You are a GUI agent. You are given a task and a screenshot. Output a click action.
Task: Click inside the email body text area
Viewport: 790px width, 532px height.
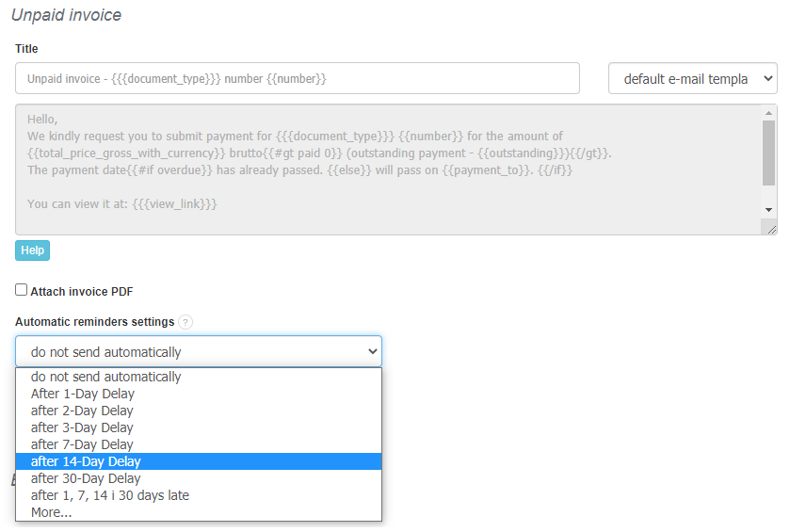pos(377,169)
